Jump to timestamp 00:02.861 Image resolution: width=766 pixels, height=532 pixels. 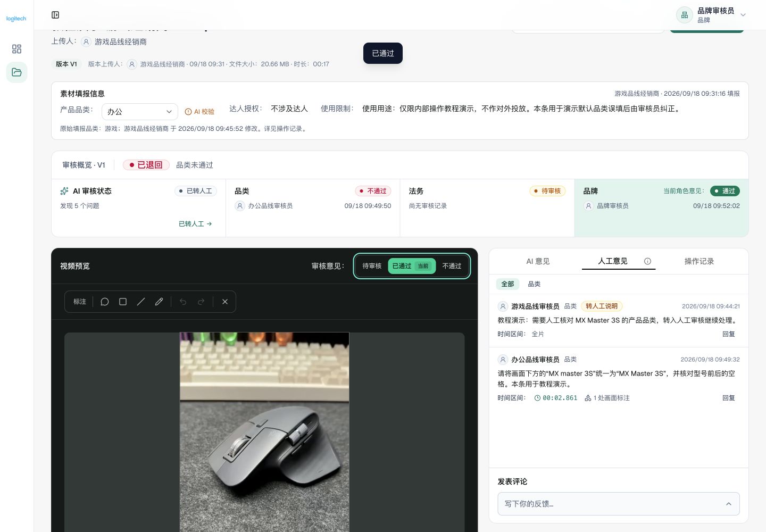555,398
